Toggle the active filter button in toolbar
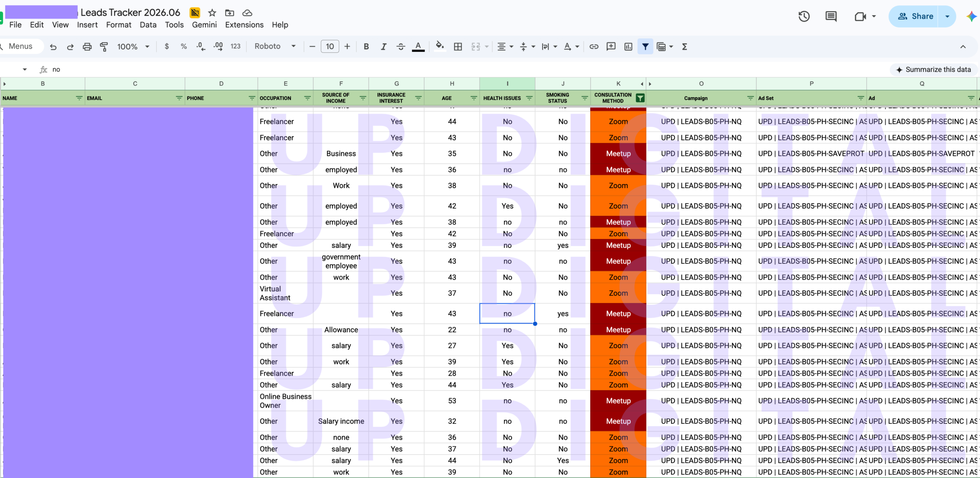The height and width of the screenshot is (478, 980). (x=645, y=47)
